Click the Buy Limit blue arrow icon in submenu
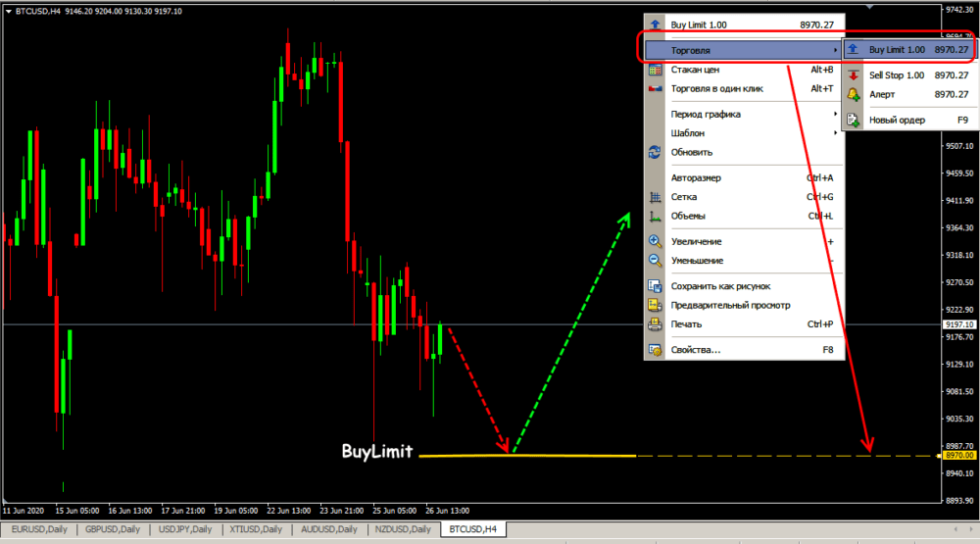 (x=854, y=49)
